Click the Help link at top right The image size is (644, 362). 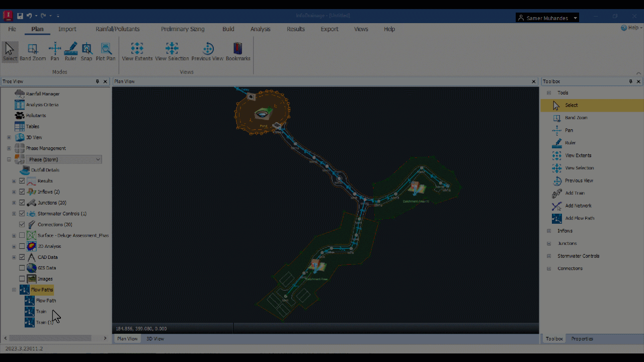630,28
